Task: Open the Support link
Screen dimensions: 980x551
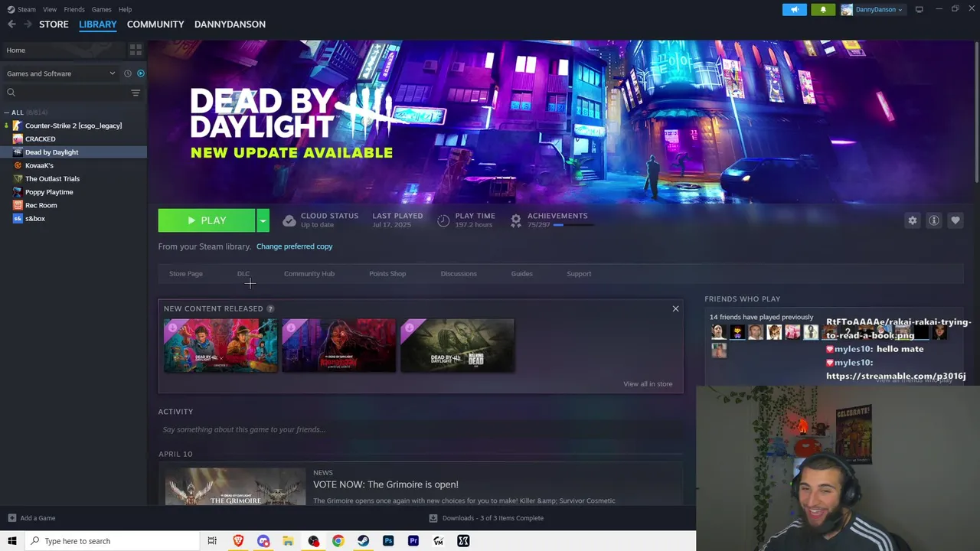Action: pos(579,274)
